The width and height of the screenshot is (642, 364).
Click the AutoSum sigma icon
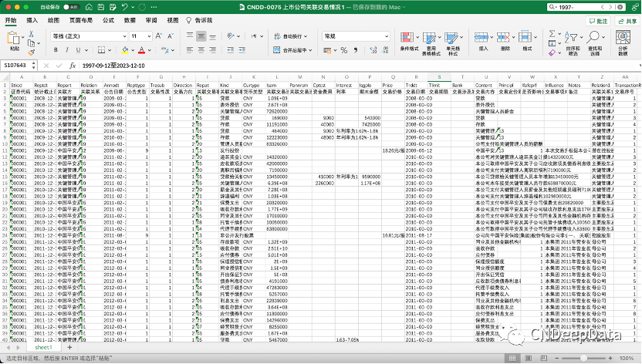552,33
